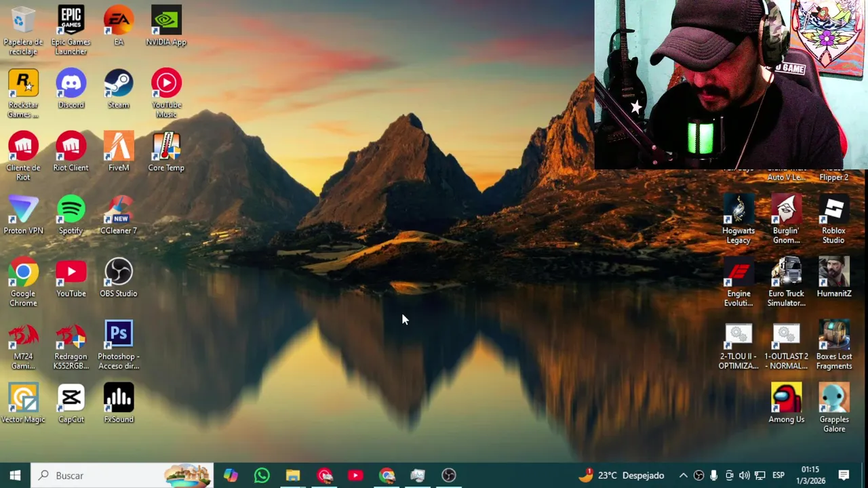This screenshot has width=868, height=488.
Task: Open Copilot from the taskbar
Action: click(231, 475)
